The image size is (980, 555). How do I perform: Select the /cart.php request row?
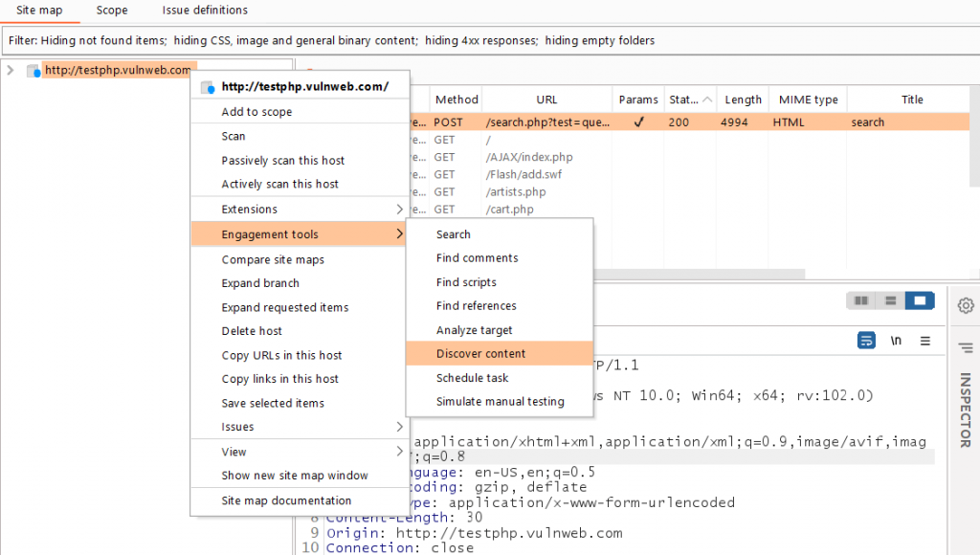pyautogui.click(x=689, y=210)
